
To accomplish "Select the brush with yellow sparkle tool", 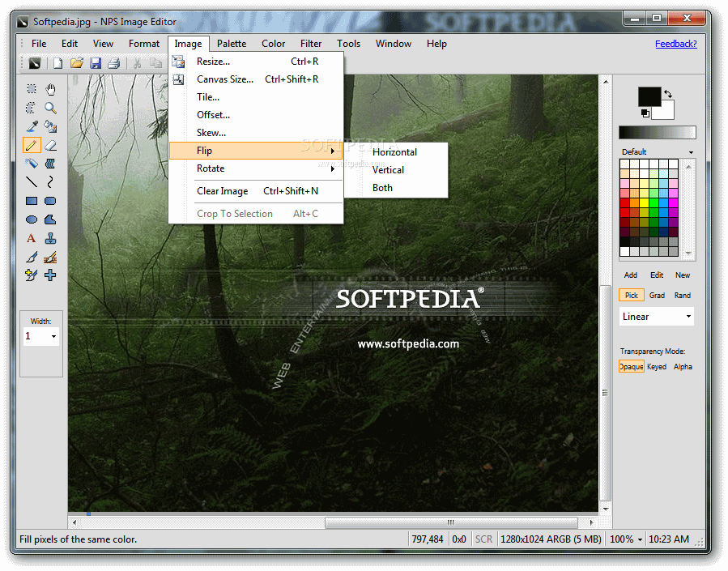I will pyautogui.click(x=32, y=275).
